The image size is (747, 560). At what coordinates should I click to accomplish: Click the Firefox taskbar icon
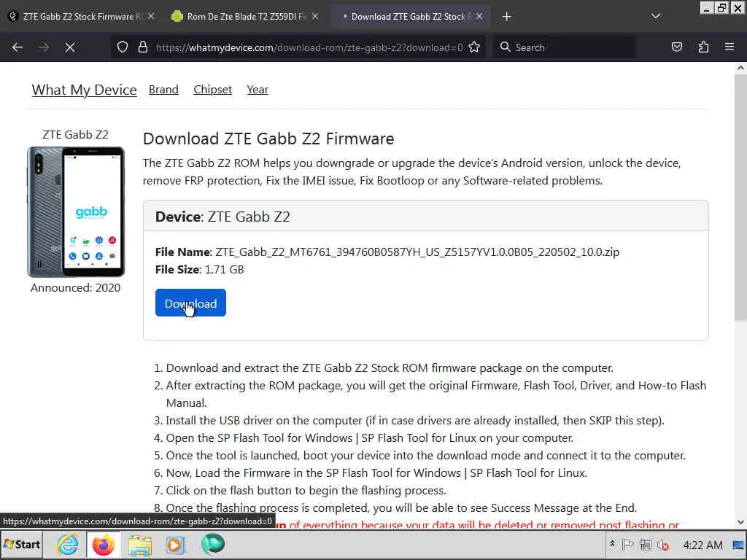(103, 544)
